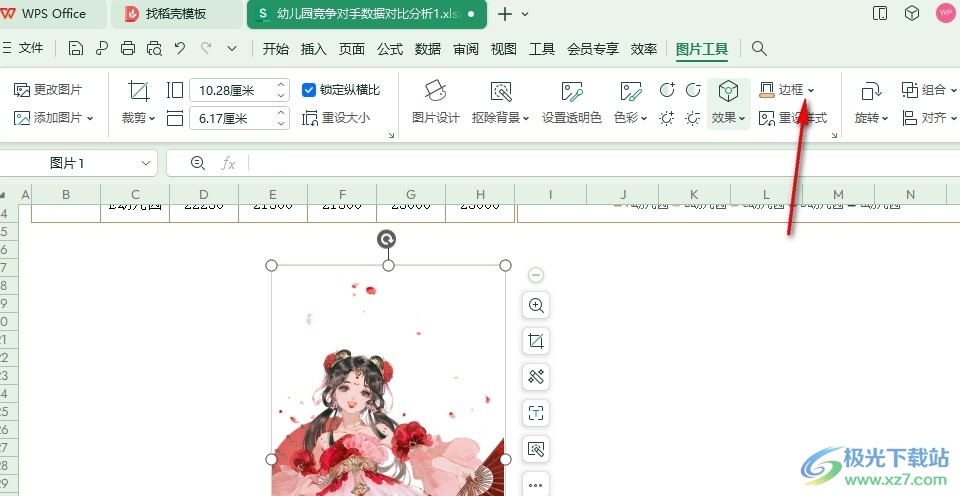Click the user avatar icon
This screenshot has height=496, width=960.
point(946,13)
